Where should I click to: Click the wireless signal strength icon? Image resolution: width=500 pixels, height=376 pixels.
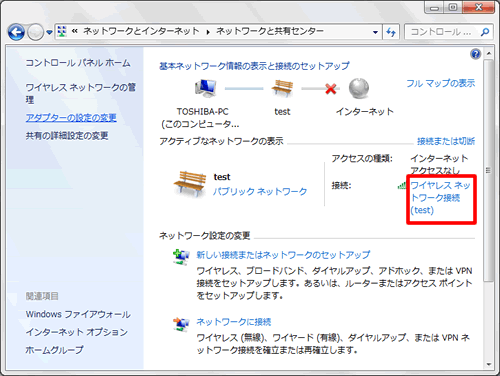pyautogui.click(x=402, y=186)
